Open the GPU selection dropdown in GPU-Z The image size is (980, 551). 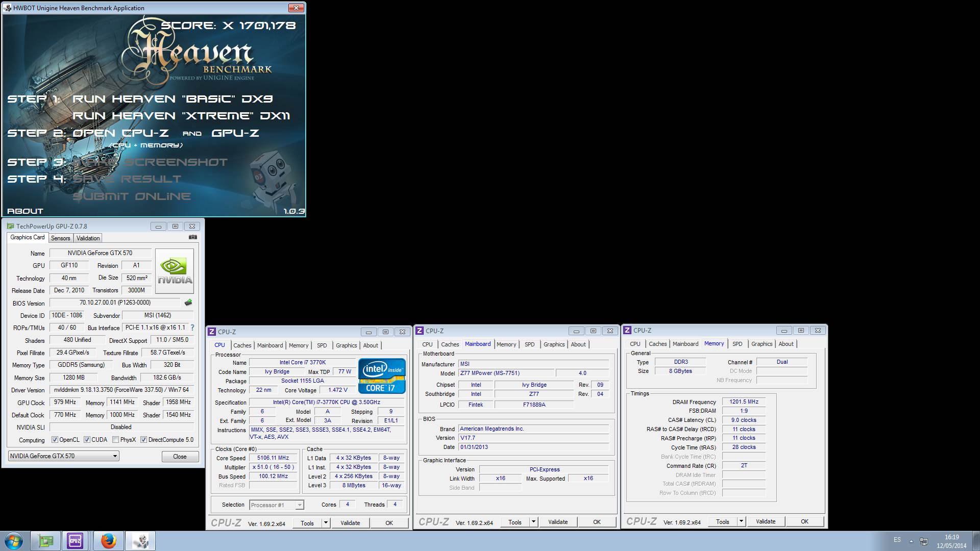coord(64,456)
